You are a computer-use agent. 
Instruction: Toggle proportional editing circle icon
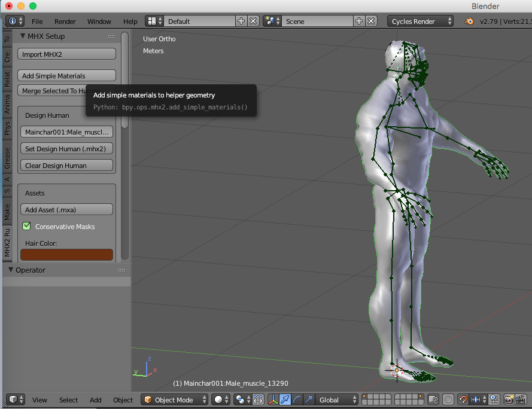pyautogui.click(x=448, y=399)
